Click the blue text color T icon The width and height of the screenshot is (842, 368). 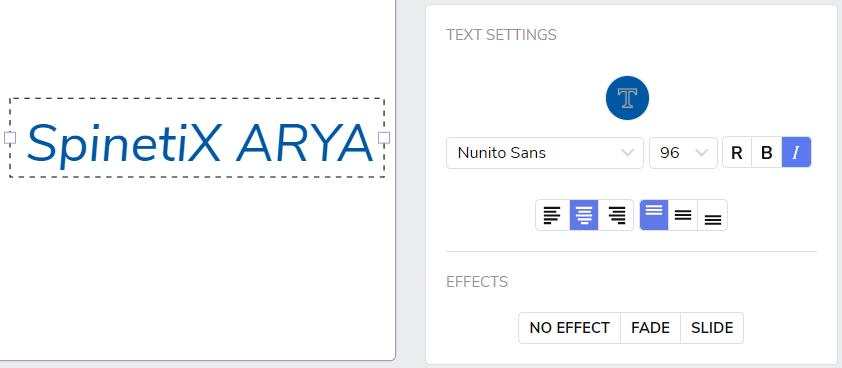[x=627, y=98]
